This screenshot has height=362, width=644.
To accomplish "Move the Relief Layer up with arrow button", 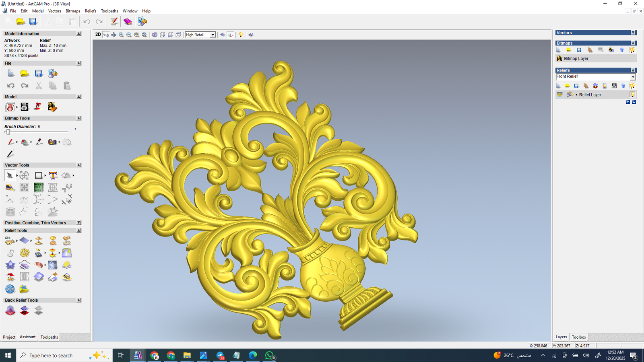I will (x=628, y=102).
